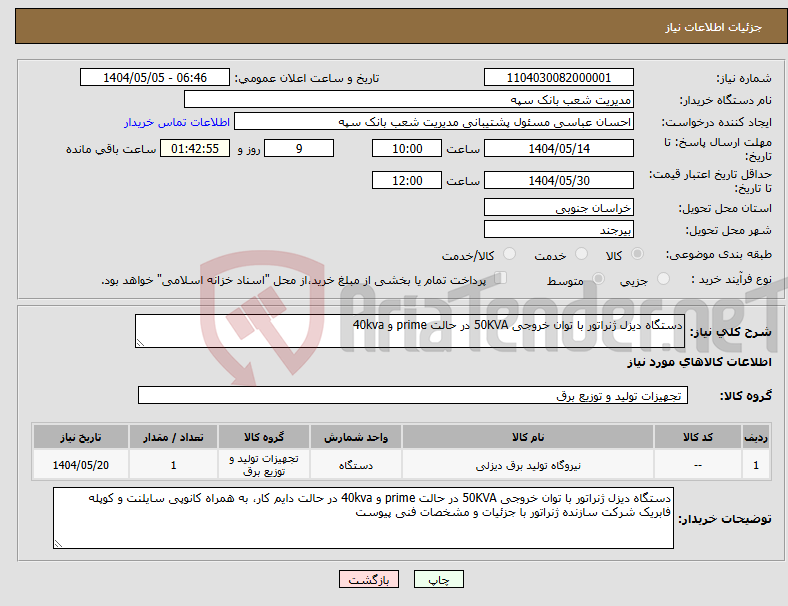This screenshot has height=606, width=788.
Task: Toggle the اسناد خزانه اسلامی payment checkbox
Action: coord(501,278)
